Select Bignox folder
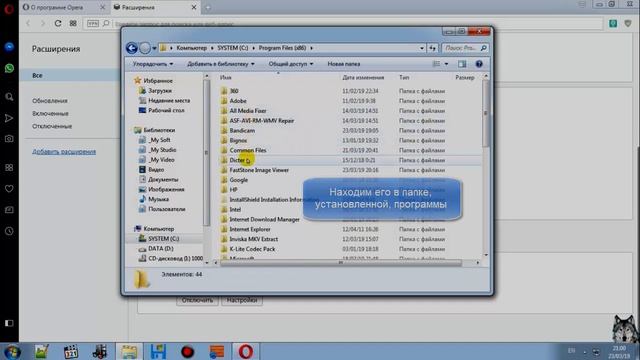Viewport: 640px width, 360px height. pyautogui.click(x=238, y=140)
